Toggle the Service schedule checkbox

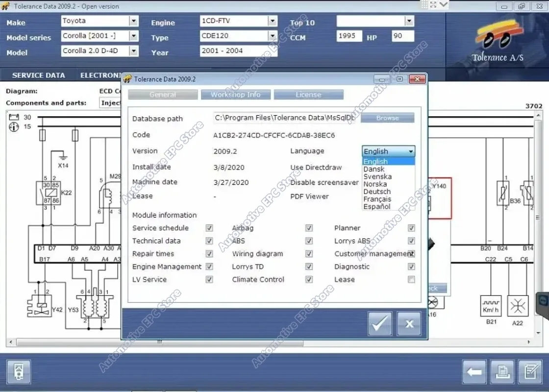(x=209, y=228)
